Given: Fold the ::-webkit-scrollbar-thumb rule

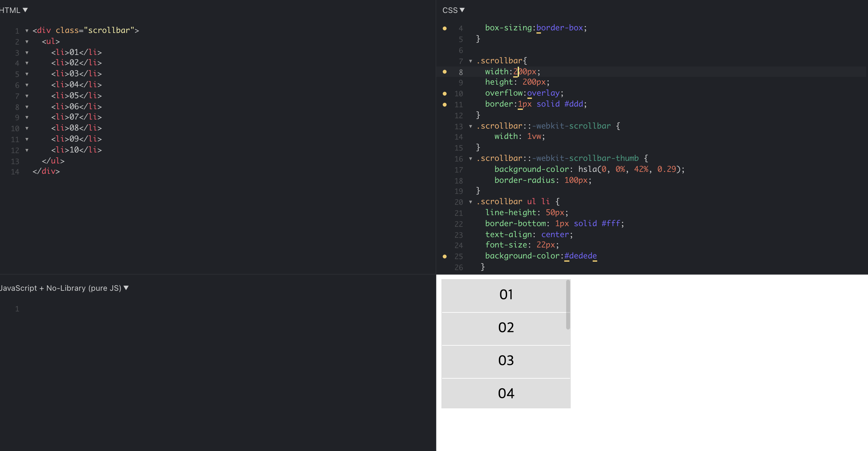Looking at the screenshot, I should 471,159.
